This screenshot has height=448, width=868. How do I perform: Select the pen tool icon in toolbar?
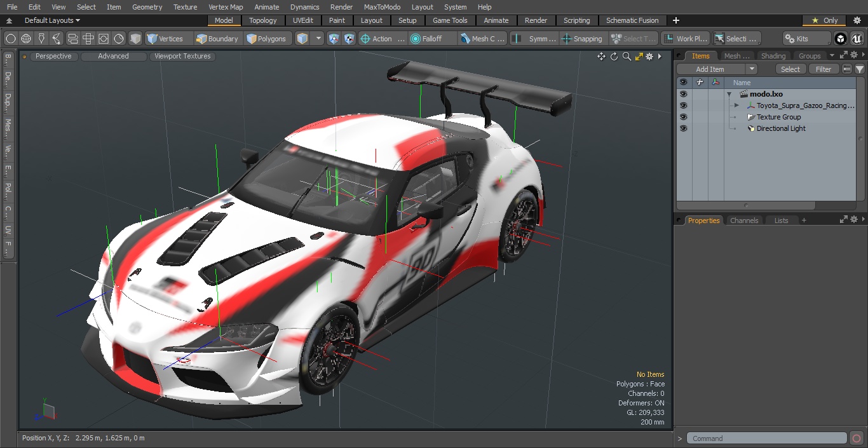pyautogui.click(x=41, y=39)
